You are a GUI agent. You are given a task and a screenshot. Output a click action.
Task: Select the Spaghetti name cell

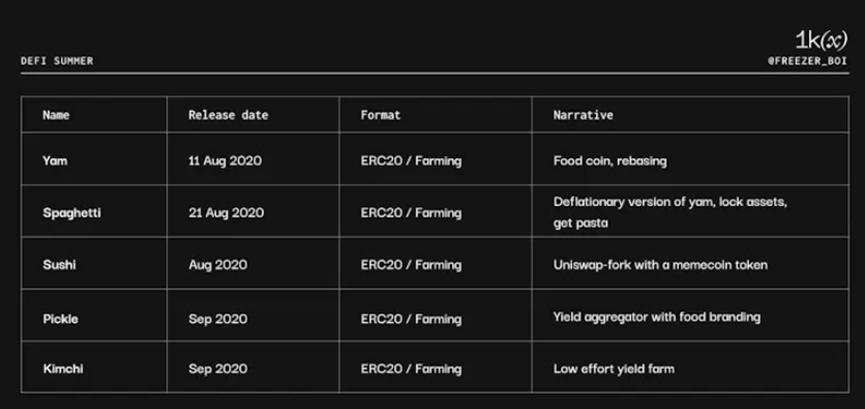tap(72, 213)
